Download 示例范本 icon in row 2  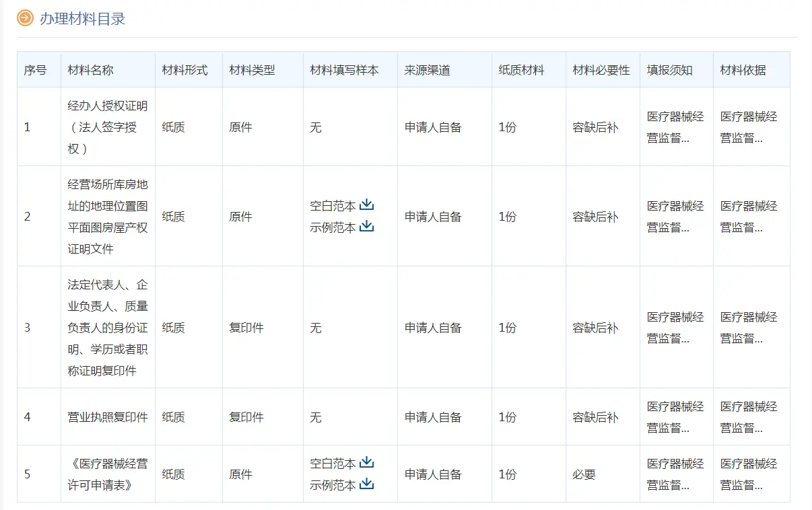pos(366,226)
